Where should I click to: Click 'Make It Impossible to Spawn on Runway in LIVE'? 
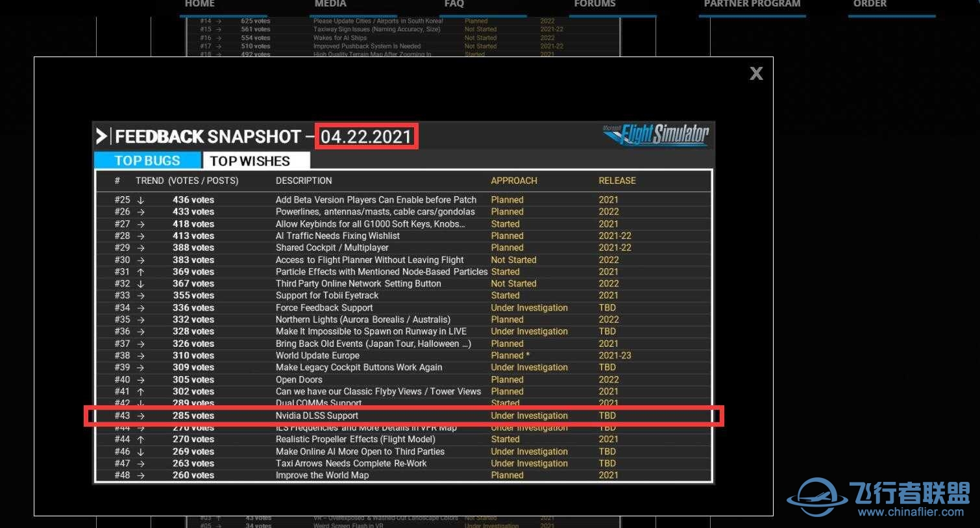[371, 331]
